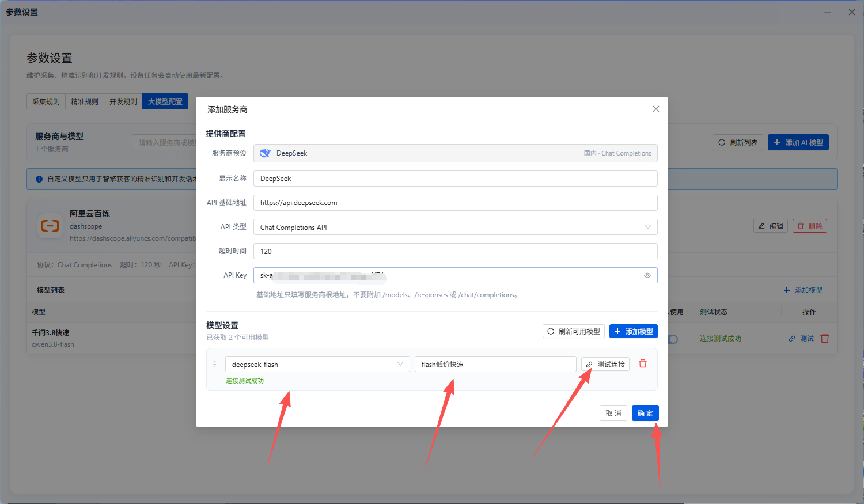Switch to the 采集规则 tab
864x504 pixels.
click(x=46, y=101)
